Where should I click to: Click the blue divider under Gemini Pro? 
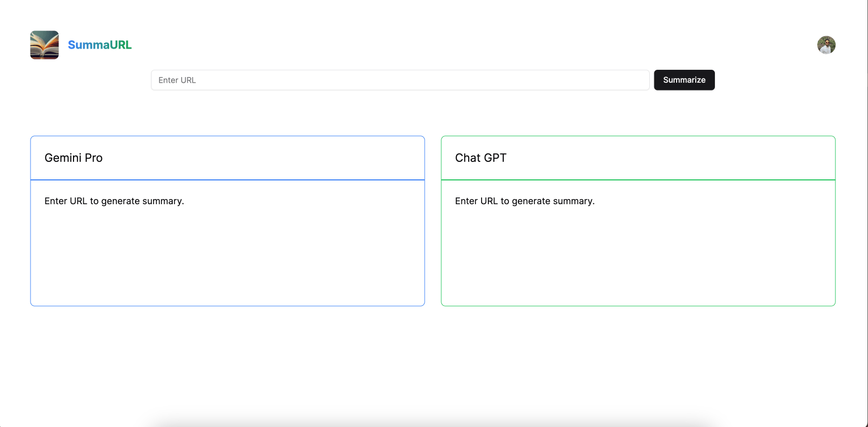(228, 180)
